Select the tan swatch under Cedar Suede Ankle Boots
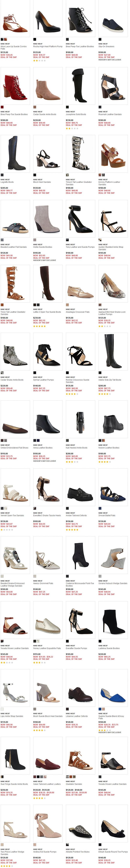Screen dimensions: 130x868 [x=35, y=107]
